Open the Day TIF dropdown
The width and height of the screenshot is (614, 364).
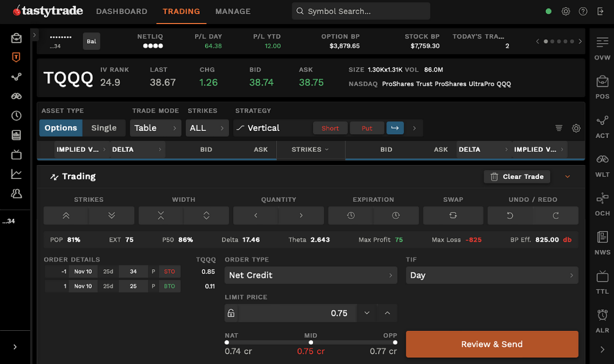[x=492, y=275]
